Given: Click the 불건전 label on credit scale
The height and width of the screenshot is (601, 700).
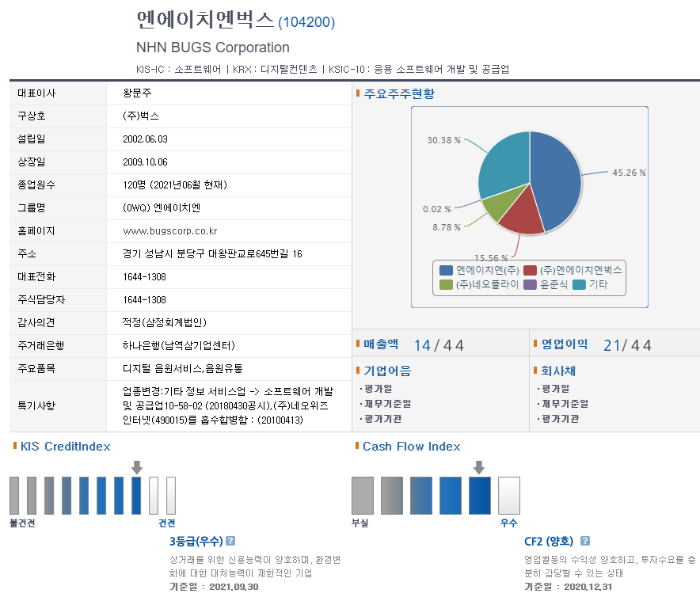Looking at the screenshot, I should [x=22, y=523].
